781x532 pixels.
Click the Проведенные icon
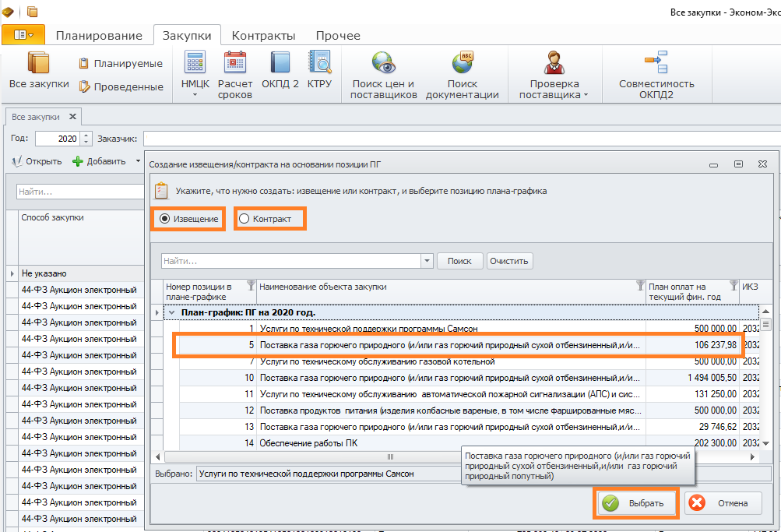[x=84, y=86]
